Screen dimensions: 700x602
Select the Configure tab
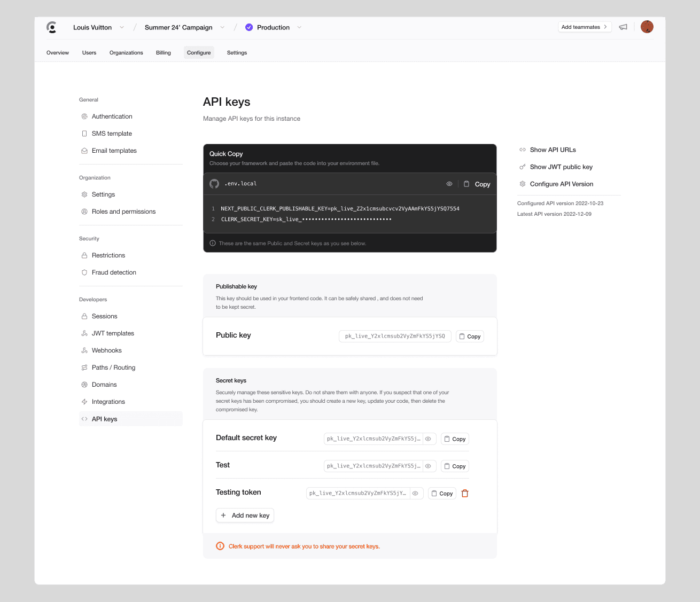click(199, 52)
